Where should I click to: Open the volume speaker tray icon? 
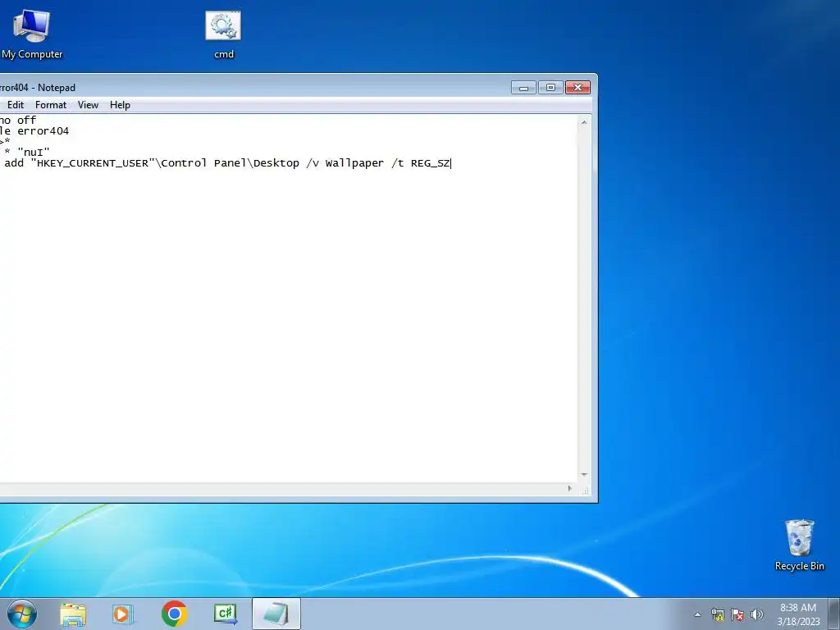[756, 614]
